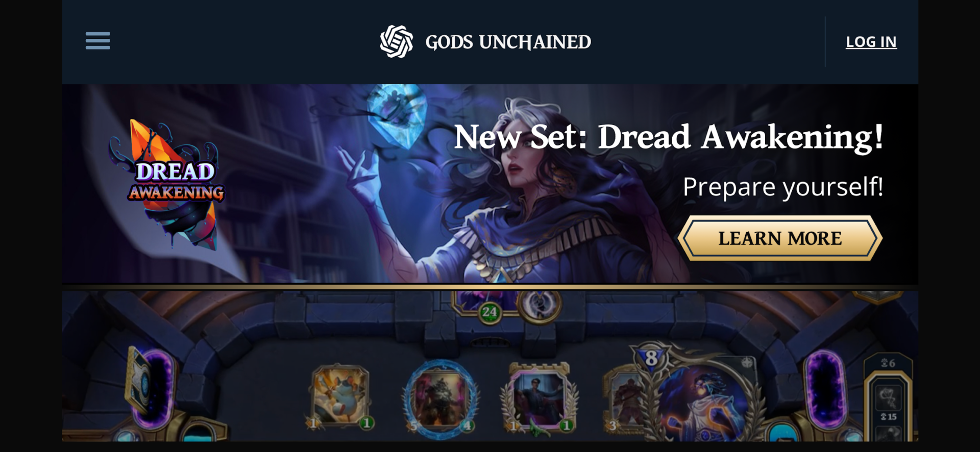980x452 pixels.
Task: Click the New Set: Dread Awakening headline
Action: point(669,137)
